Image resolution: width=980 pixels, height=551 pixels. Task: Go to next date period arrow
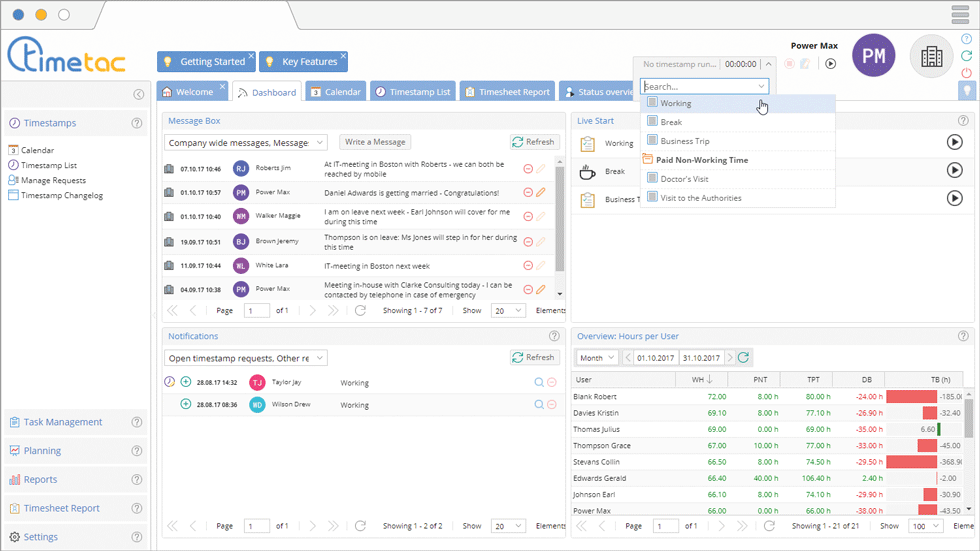[x=730, y=357]
